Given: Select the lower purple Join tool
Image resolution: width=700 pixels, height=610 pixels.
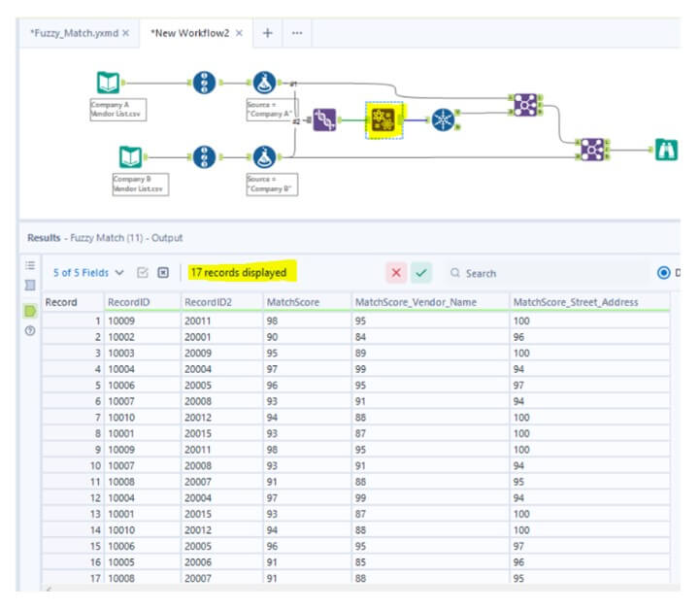Looking at the screenshot, I should tap(592, 150).
